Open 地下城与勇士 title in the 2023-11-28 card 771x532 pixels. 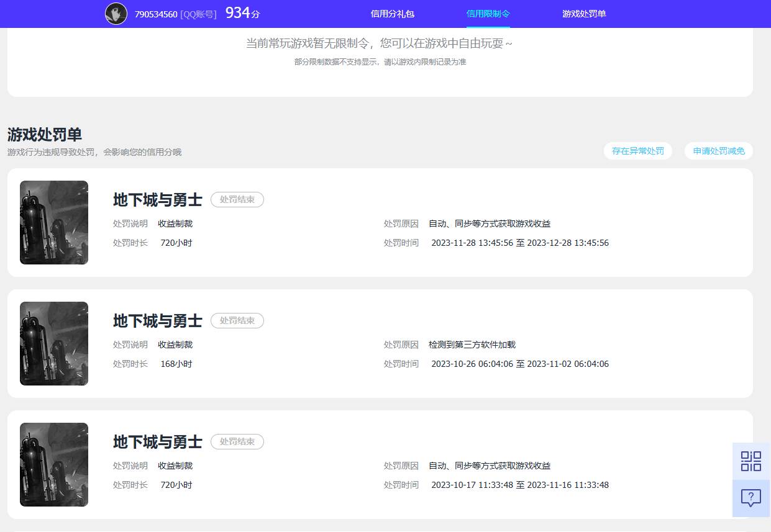point(158,200)
